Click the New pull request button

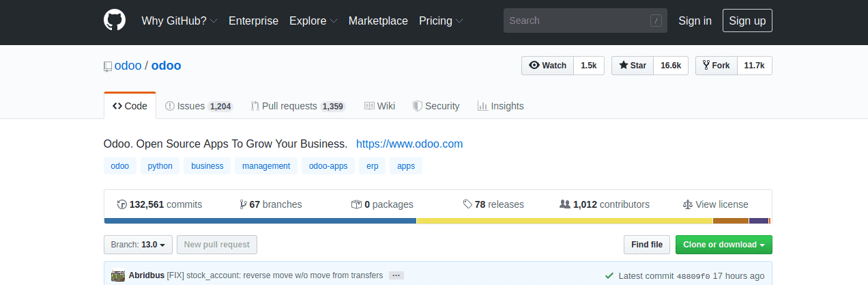pos(217,245)
